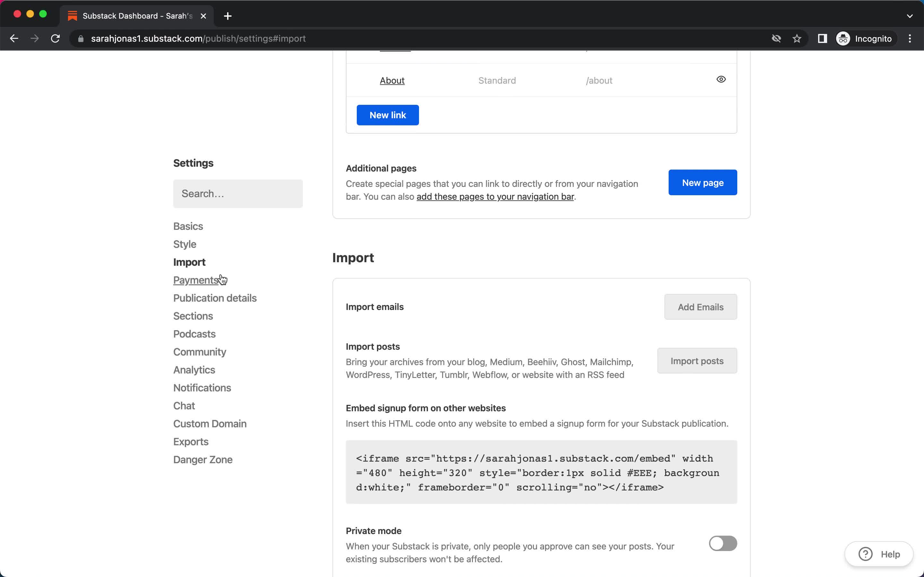This screenshot has width=924, height=577.
Task: Click the eye visibility icon for About
Action: pos(721,79)
